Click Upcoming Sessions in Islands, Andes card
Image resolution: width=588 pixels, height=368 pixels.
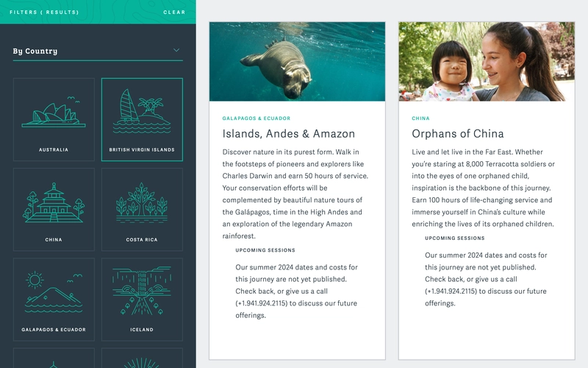(265, 250)
